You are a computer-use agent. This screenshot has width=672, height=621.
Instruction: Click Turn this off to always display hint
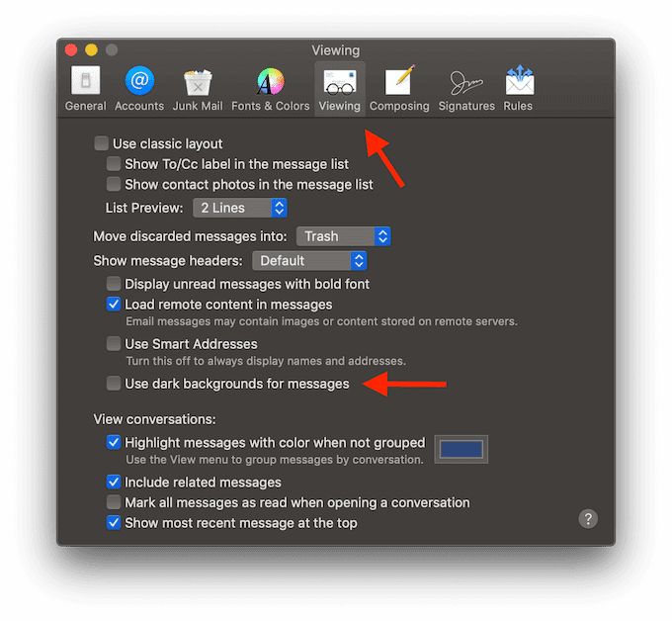tap(266, 361)
